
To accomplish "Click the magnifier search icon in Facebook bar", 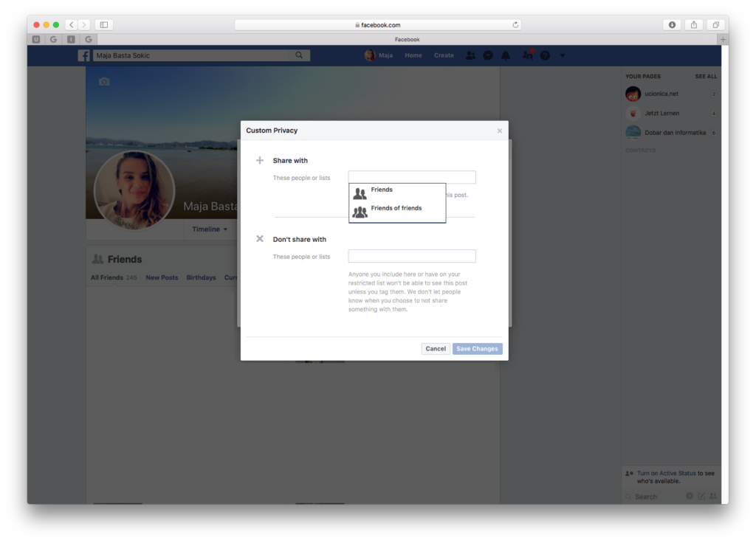I will pyautogui.click(x=299, y=55).
